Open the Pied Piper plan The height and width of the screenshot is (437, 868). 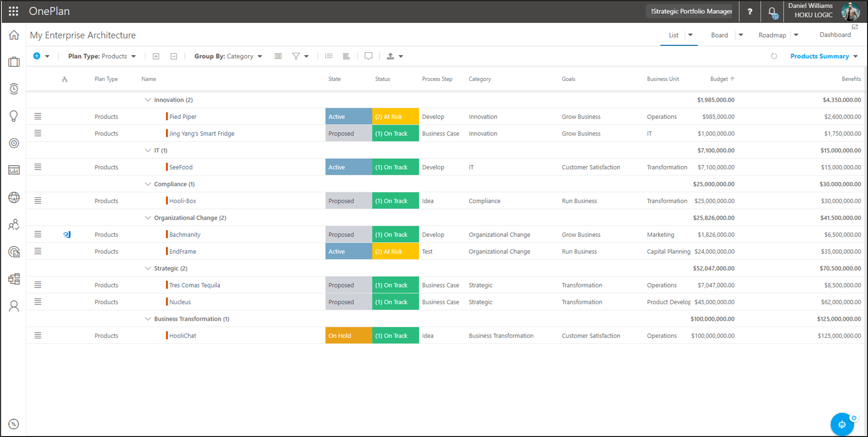tap(183, 117)
